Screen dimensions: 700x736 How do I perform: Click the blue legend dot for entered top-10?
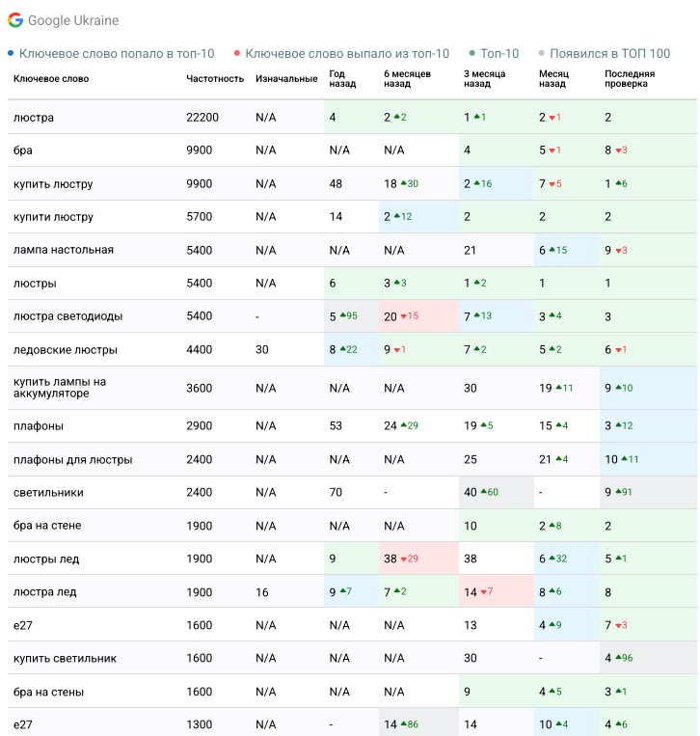click(x=11, y=54)
